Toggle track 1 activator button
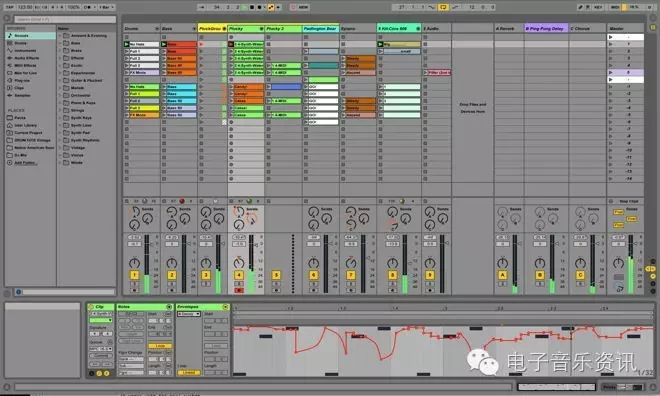 [134, 275]
